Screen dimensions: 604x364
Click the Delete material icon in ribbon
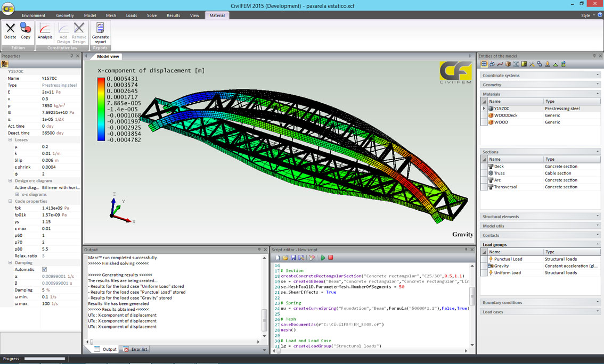coord(10,29)
